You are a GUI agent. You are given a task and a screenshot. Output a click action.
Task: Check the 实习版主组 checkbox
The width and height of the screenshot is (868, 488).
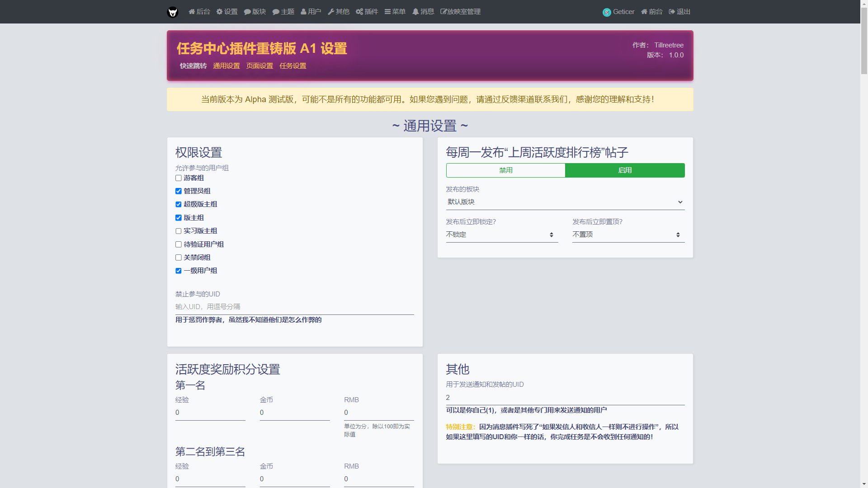pyautogui.click(x=179, y=231)
